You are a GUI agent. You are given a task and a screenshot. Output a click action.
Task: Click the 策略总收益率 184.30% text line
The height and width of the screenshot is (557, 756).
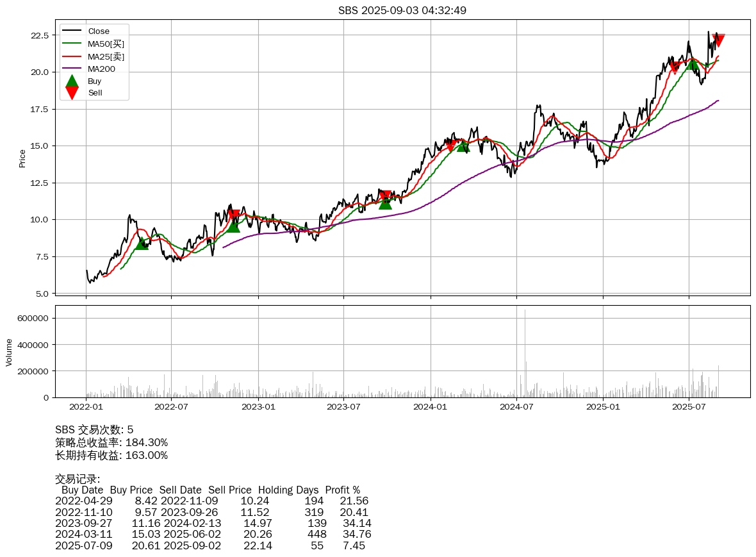click(111, 442)
